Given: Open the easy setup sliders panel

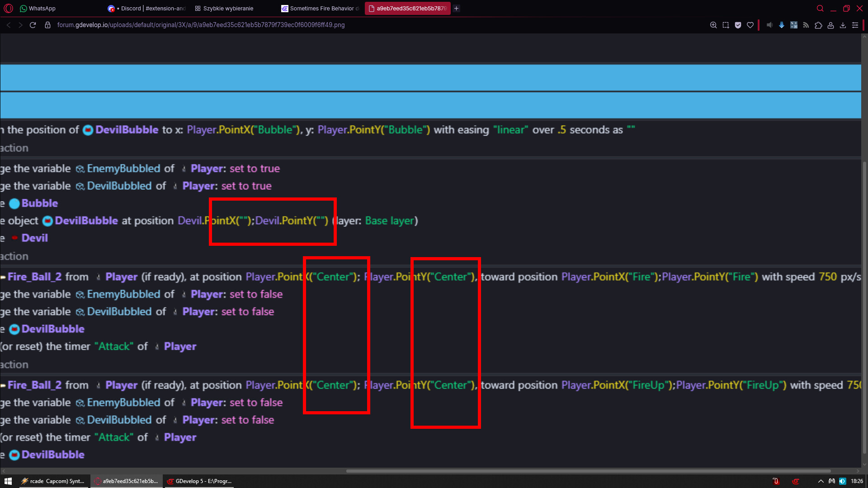Looking at the screenshot, I should tap(855, 25).
